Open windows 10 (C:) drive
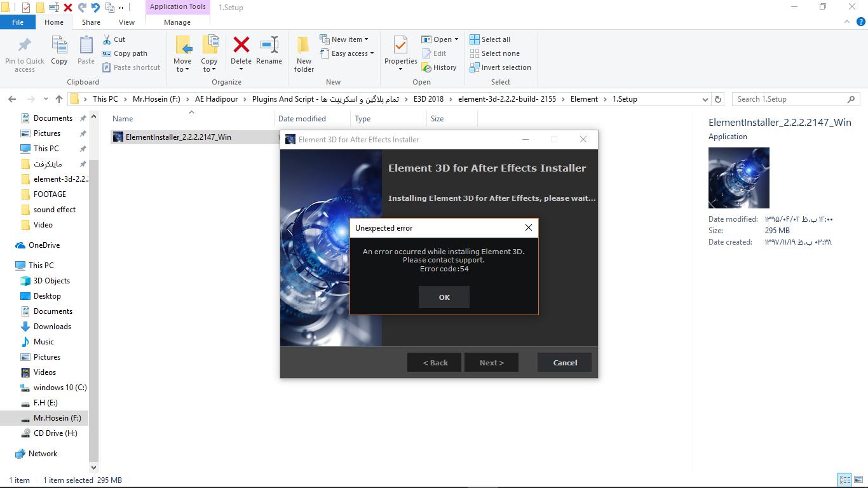Screen dimensions: 868x488 pyautogui.click(x=60, y=388)
